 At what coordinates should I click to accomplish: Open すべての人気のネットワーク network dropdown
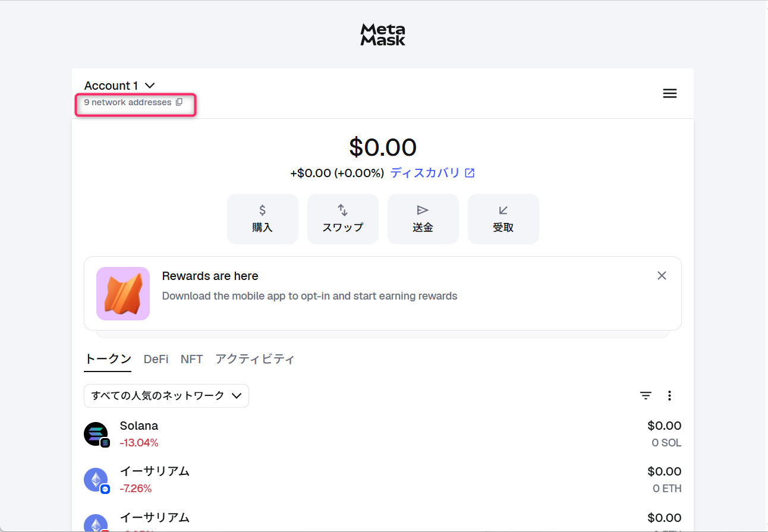[x=166, y=396]
